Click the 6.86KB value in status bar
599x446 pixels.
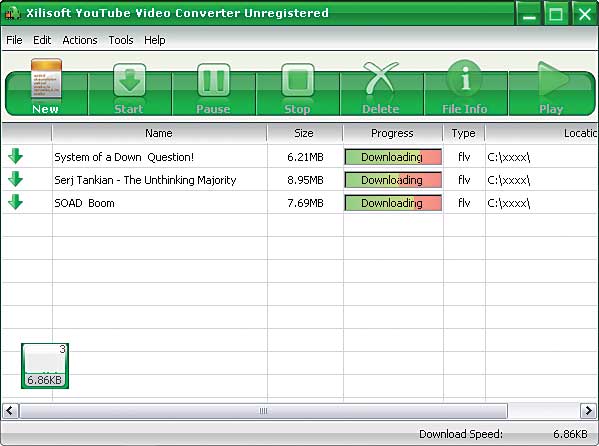[x=570, y=434]
